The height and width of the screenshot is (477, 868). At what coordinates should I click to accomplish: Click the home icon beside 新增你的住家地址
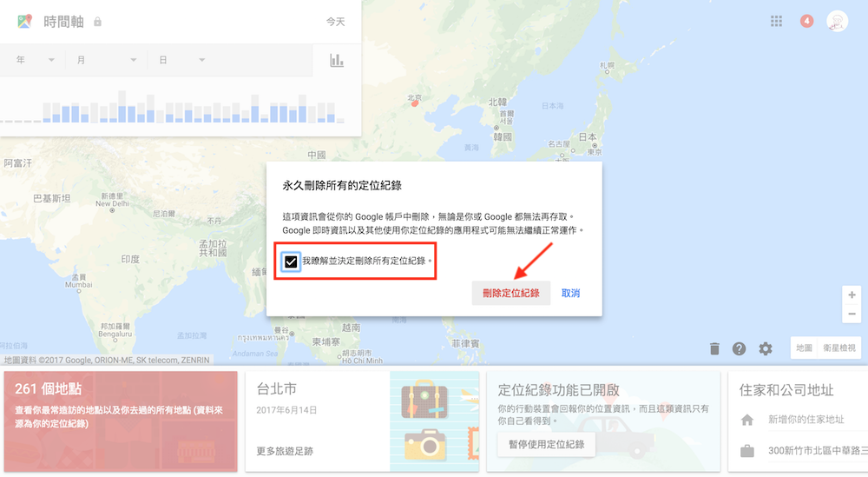747,420
